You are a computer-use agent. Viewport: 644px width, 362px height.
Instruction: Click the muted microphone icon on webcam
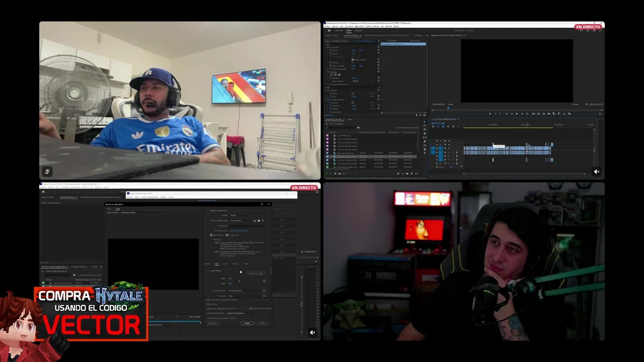click(47, 172)
